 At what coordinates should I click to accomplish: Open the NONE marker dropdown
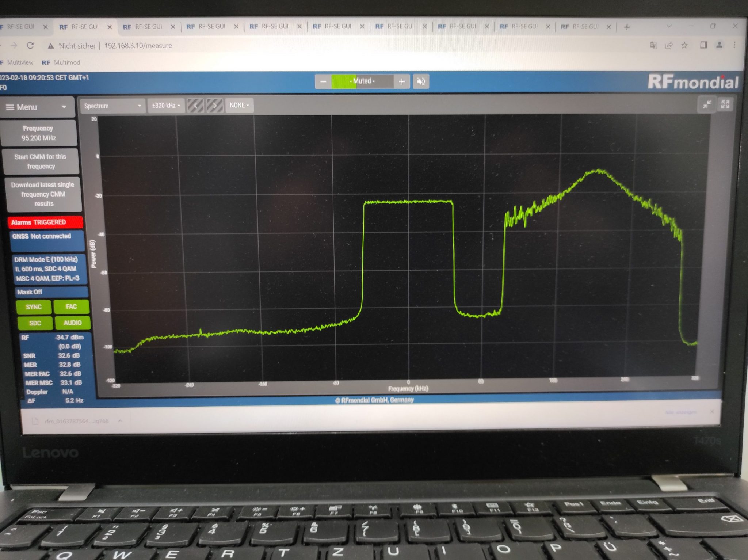239,106
